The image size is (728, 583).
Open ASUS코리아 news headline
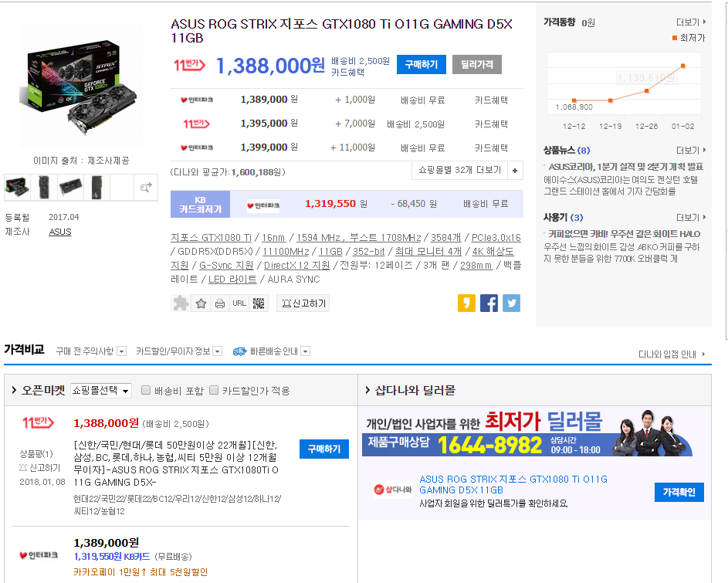[x=625, y=167]
